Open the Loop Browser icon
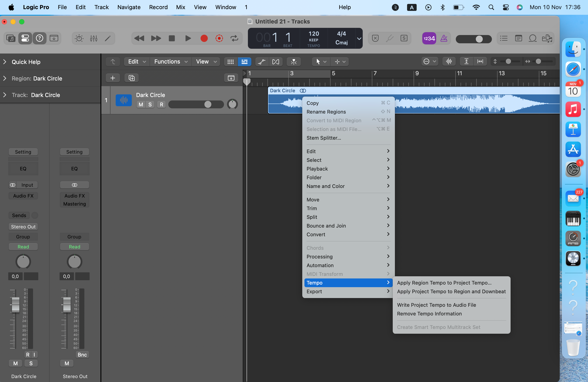This screenshot has height=382, width=588. pos(533,38)
